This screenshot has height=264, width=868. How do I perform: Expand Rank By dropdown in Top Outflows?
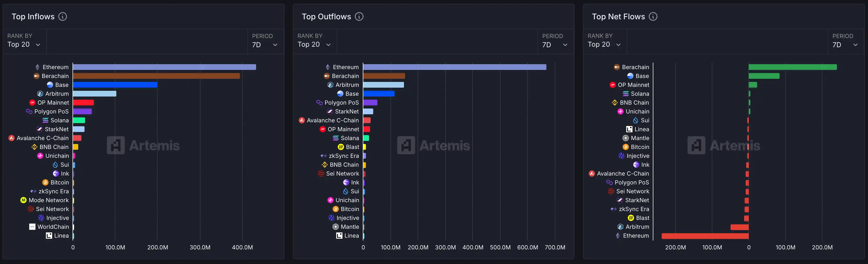coord(314,45)
